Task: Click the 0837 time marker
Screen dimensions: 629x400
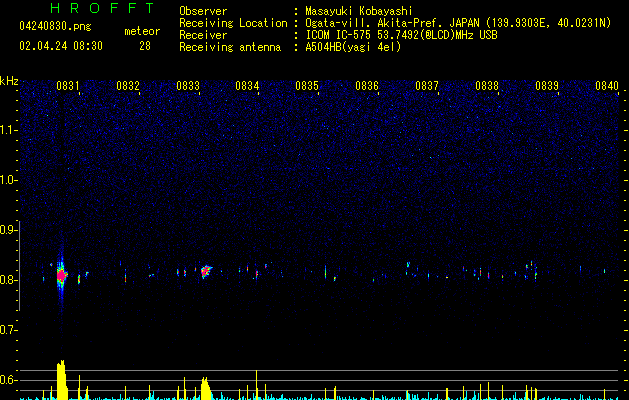Action: pyautogui.click(x=427, y=86)
